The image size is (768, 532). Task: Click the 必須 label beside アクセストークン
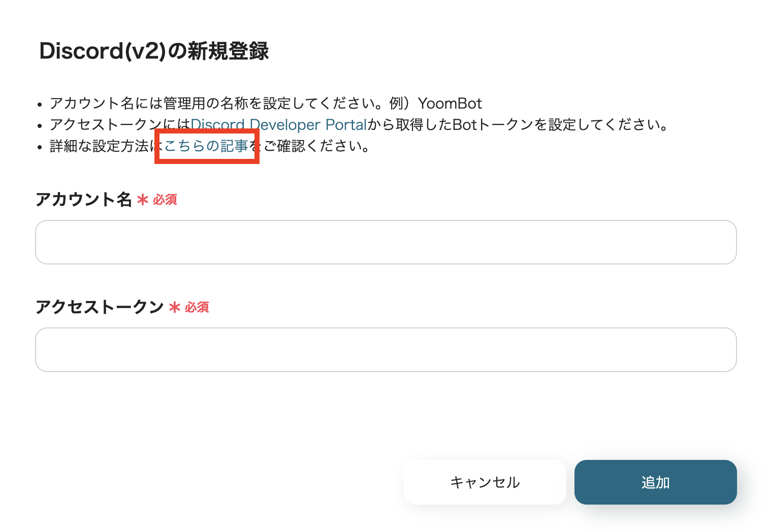[x=197, y=308]
